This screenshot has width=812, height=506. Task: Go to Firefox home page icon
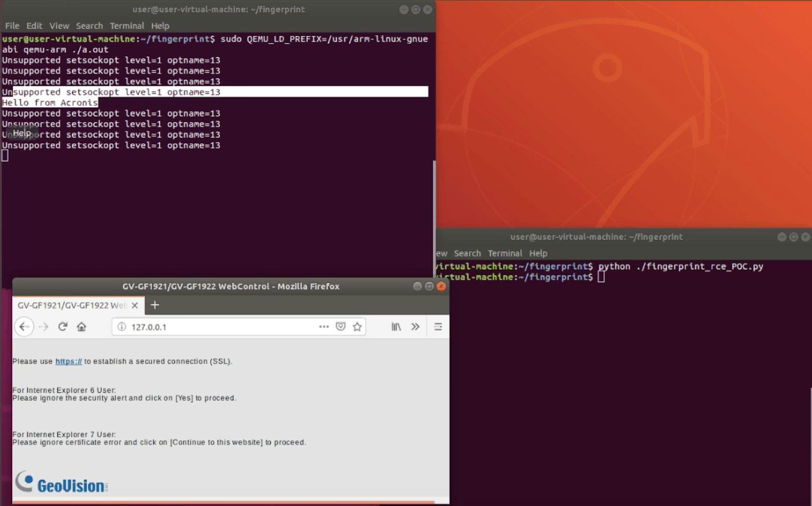pos(81,327)
